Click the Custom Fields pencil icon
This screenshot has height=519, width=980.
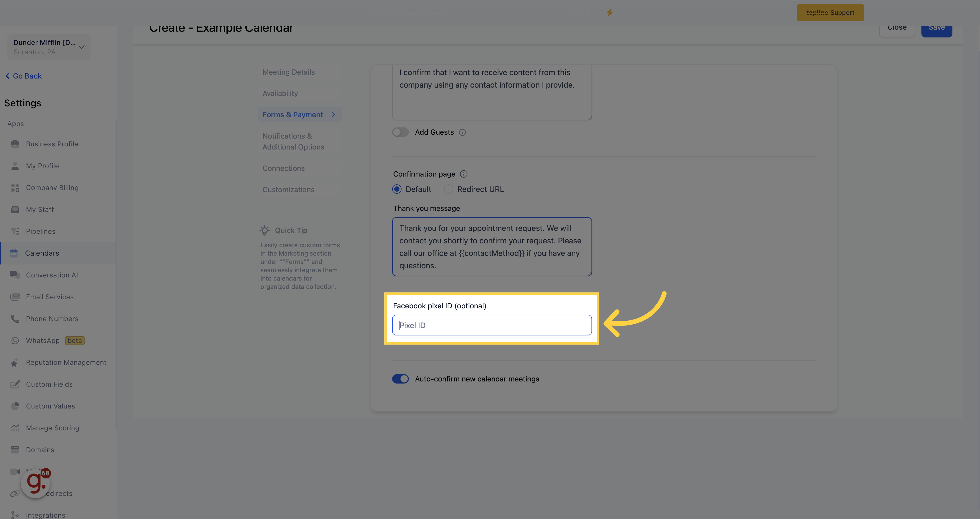[15, 384]
